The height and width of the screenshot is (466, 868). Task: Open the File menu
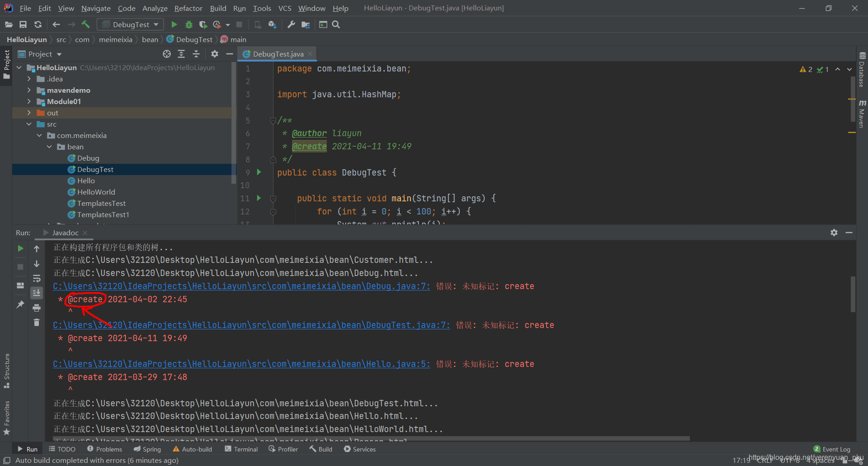click(x=25, y=8)
